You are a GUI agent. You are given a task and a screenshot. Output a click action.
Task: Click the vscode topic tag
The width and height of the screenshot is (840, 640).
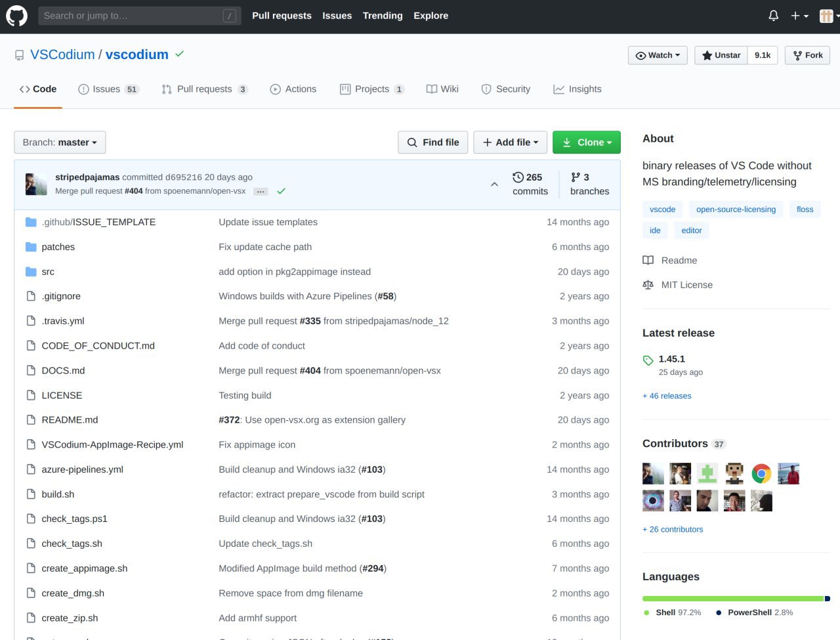click(662, 209)
